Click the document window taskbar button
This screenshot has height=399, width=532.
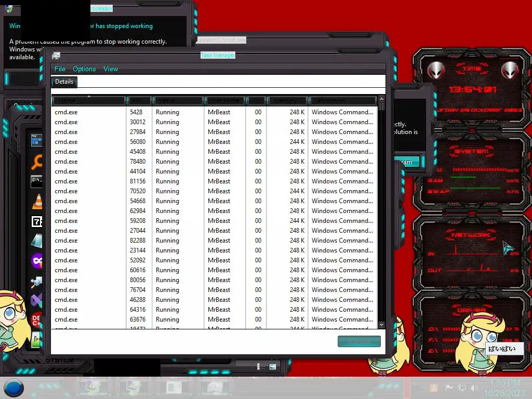click(174, 388)
